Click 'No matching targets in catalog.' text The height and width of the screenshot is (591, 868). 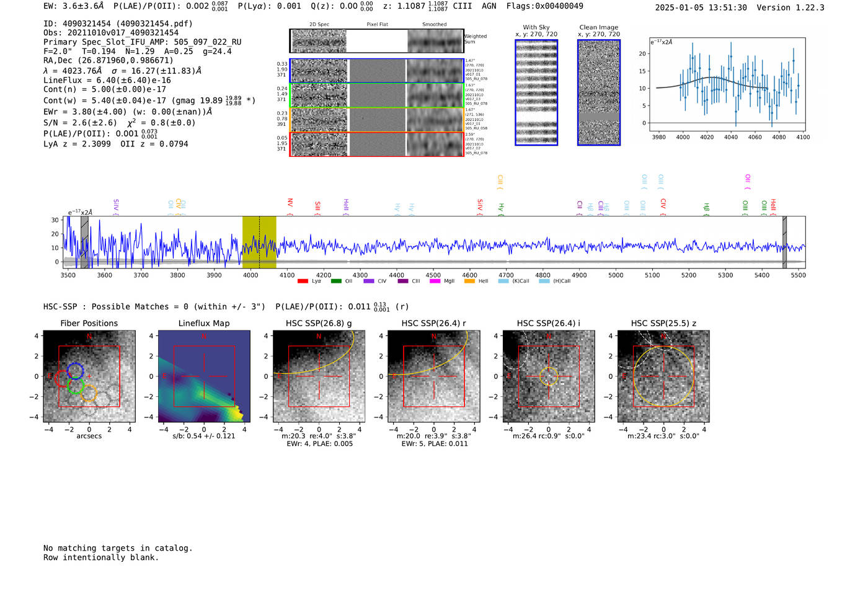tap(118, 548)
